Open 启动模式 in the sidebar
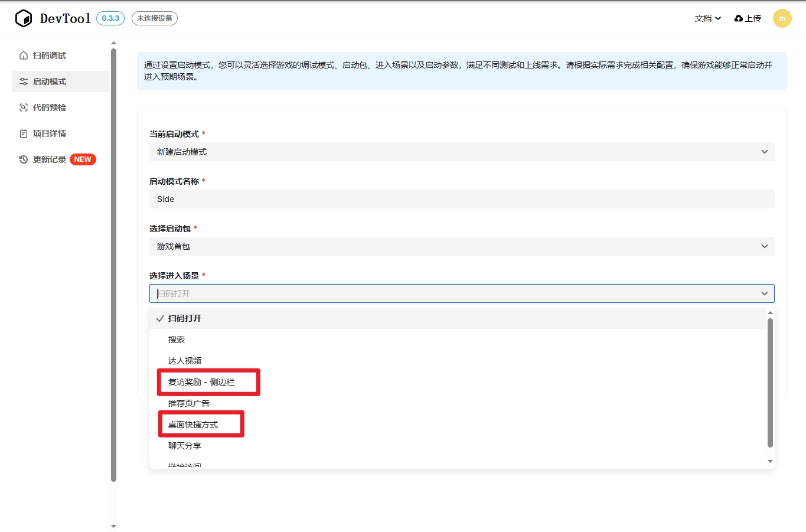Screen dimensions: 806x532 (x=60, y=81)
